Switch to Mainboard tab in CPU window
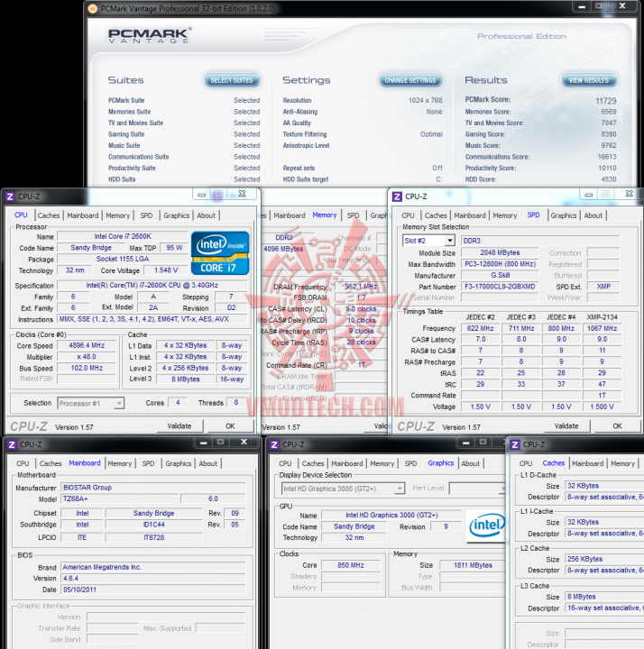This screenshot has width=644, height=649. [83, 215]
